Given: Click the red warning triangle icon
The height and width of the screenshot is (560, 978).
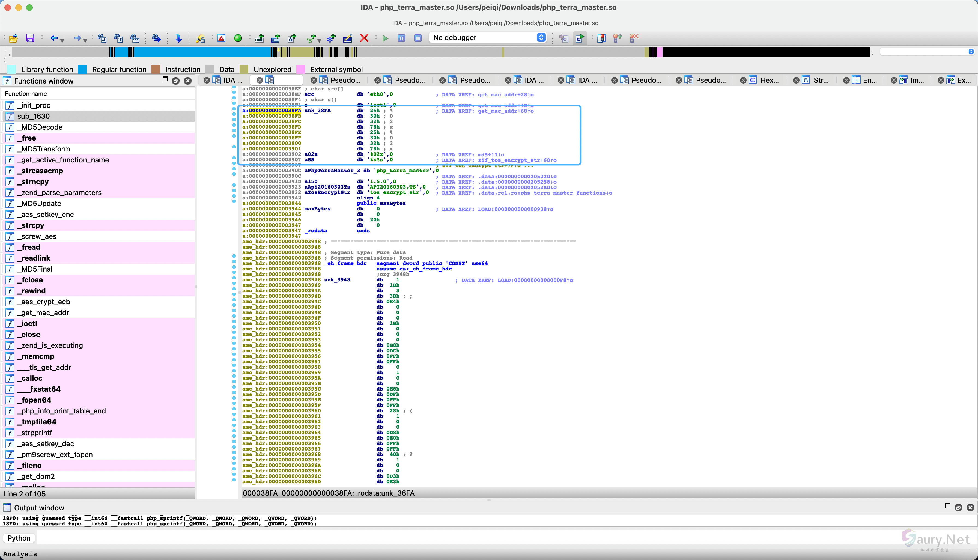Looking at the screenshot, I should point(222,38).
